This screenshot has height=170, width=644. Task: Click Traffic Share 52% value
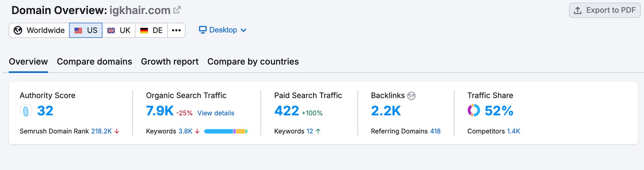click(x=499, y=111)
